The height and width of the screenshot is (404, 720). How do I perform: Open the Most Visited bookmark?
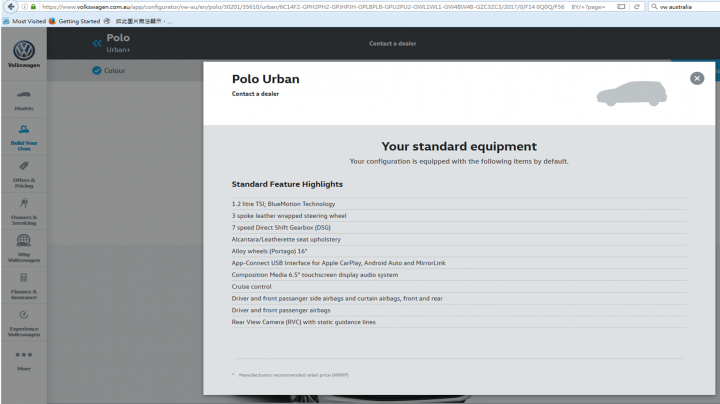(x=25, y=21)
